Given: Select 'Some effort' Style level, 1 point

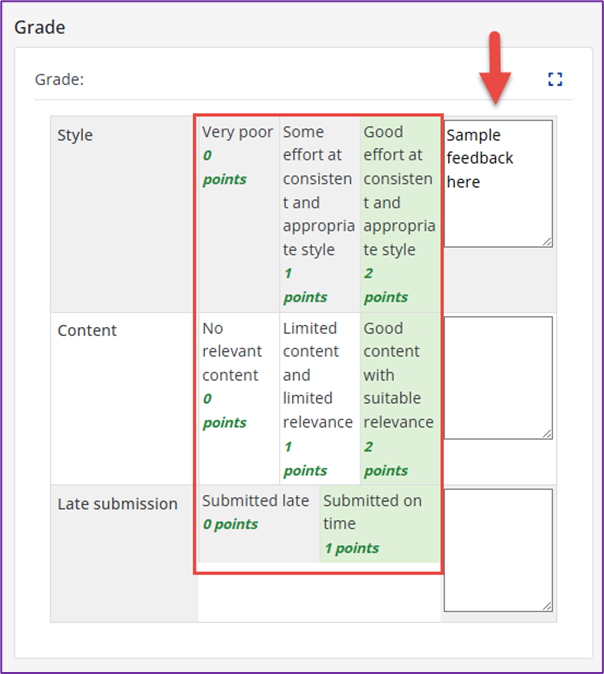Looking at the screenshot, I should (x=318, y=213).
